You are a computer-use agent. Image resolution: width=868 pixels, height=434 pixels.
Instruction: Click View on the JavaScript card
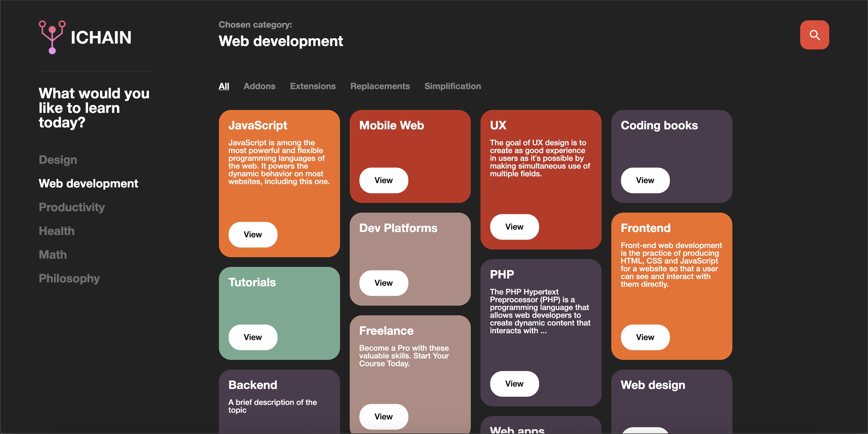[253, 235]
